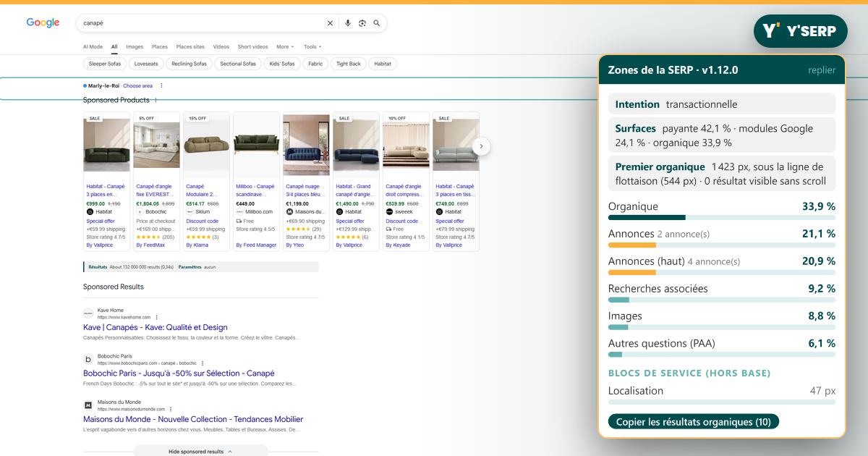The height and width of the screenshot is (456, 868).
Task: Open the sweeek Canapé d'angle droit image
Action: [x=407, y=145]
